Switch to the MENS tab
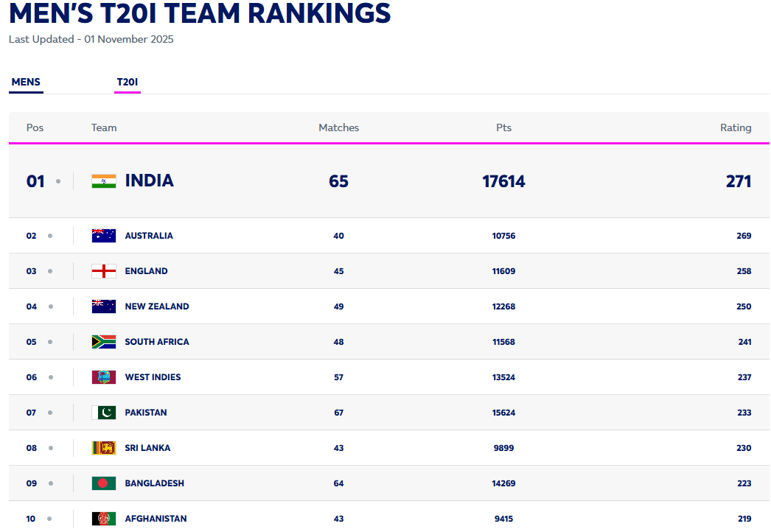The width and height of the screenshot is (771, 532). (x=27, y=82)
